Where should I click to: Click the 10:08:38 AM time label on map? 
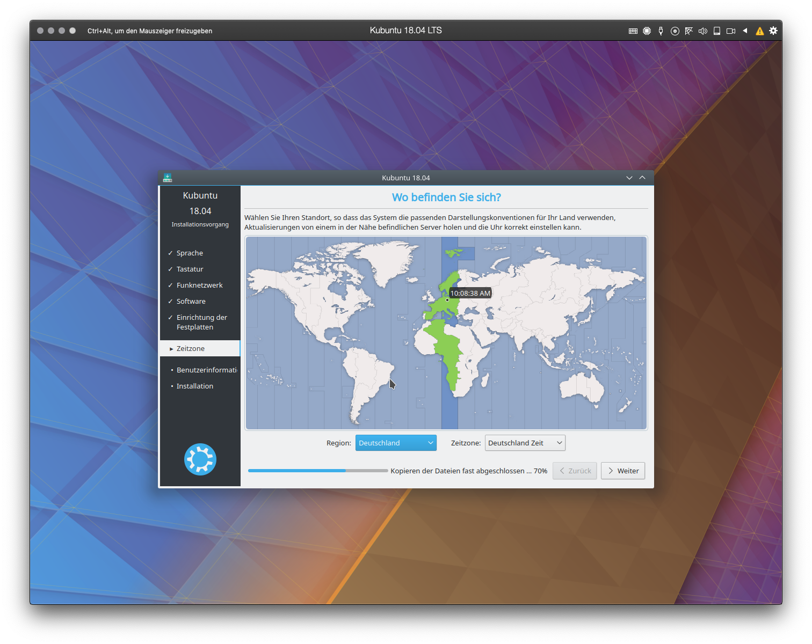coord(470,293)
